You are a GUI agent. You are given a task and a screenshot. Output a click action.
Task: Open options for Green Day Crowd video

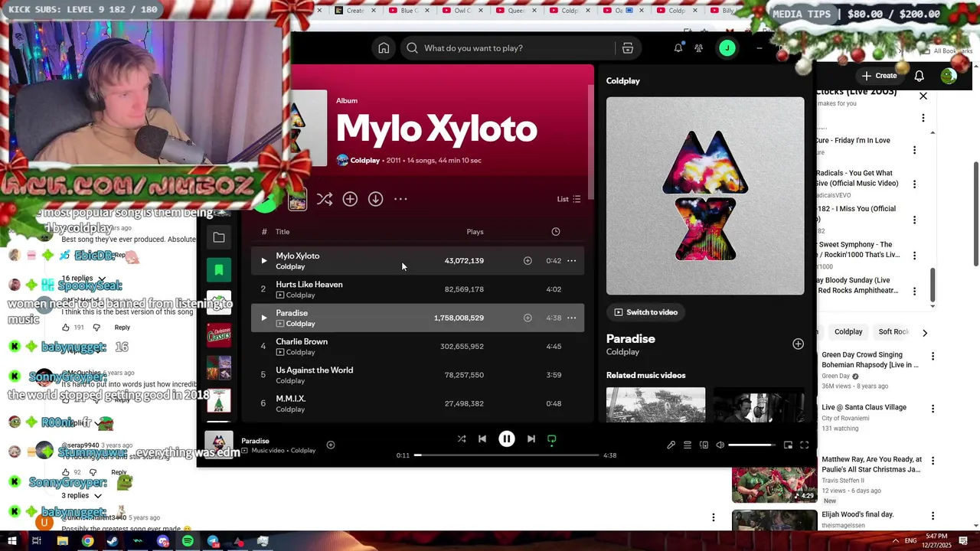pos(933,357)
